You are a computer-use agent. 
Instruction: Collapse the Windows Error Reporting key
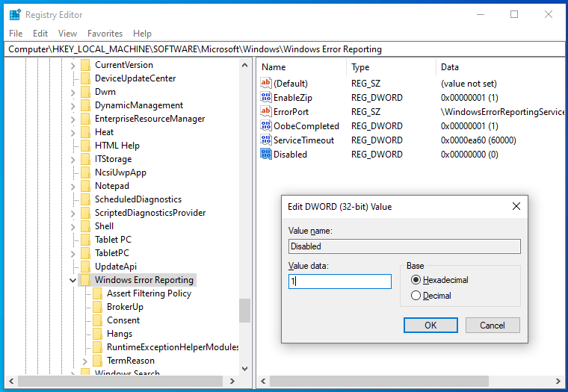tap(72, 280)
